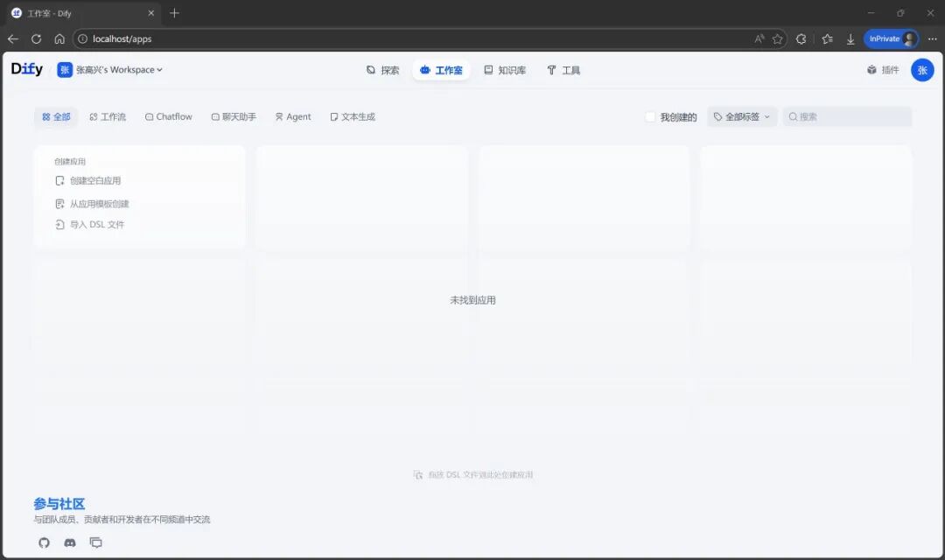The height and width of the screenshot is (560, 945).
Task: Click the 参与社区 heading
Action: (59, 504)
